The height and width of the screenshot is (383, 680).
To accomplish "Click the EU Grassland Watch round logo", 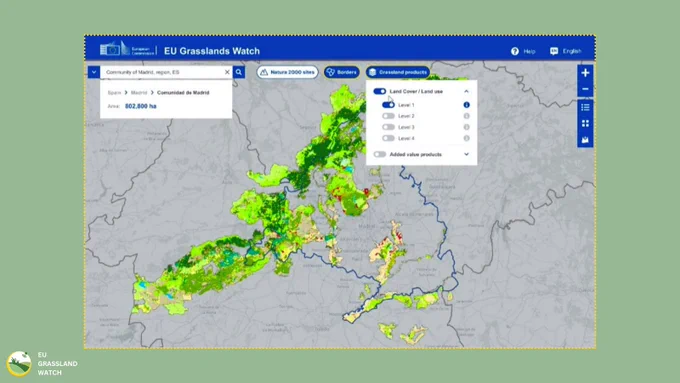I will coord(19,363).
